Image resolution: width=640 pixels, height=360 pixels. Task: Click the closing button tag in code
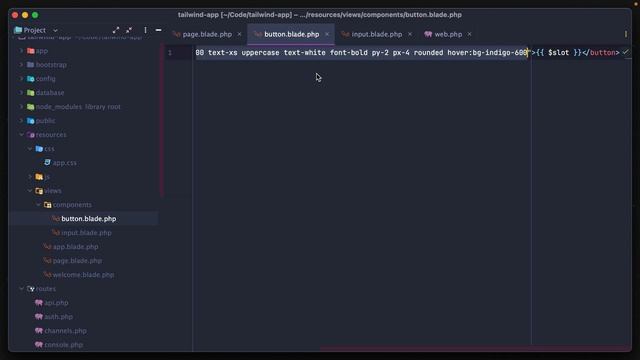pyautogui.click(x=600, y=53)
